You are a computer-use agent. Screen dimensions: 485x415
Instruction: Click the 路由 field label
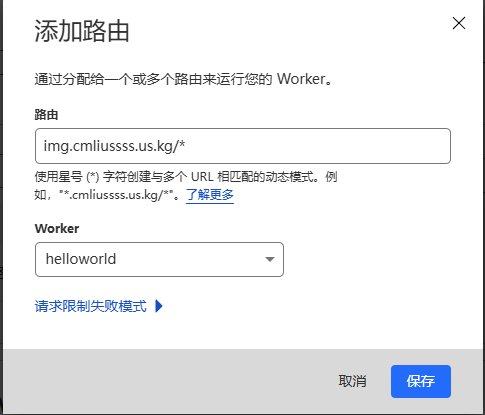coord(46,115)
